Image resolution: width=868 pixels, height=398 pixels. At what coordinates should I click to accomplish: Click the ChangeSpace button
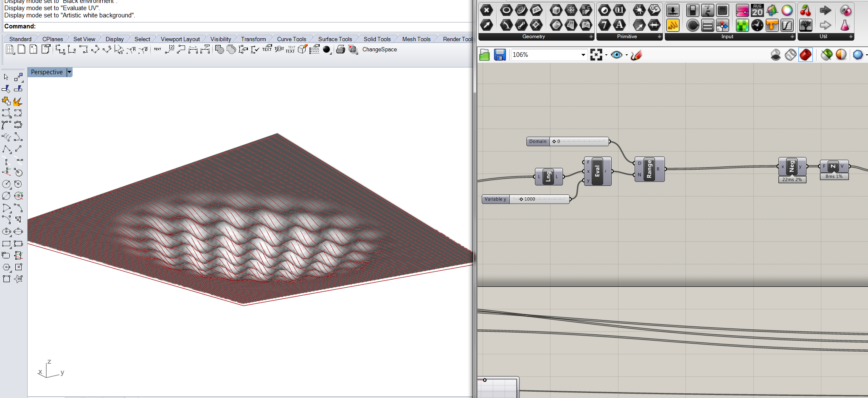[379, 50]
